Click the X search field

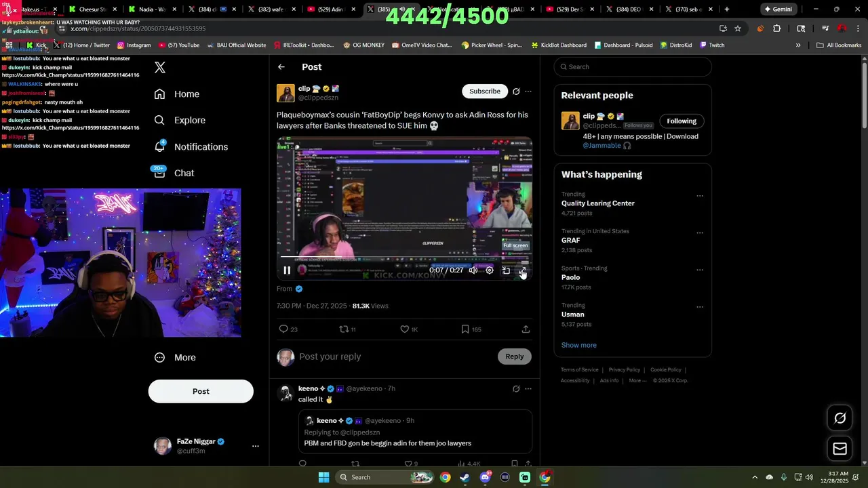[x=633, y=66]
